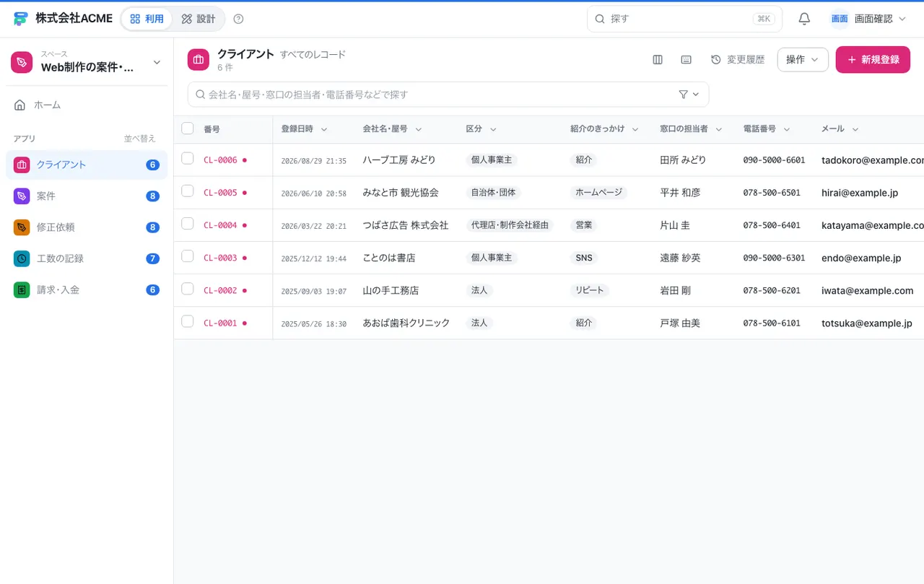
Task: Toggle the select-all checkbox in header
Action: click(188, 128)
